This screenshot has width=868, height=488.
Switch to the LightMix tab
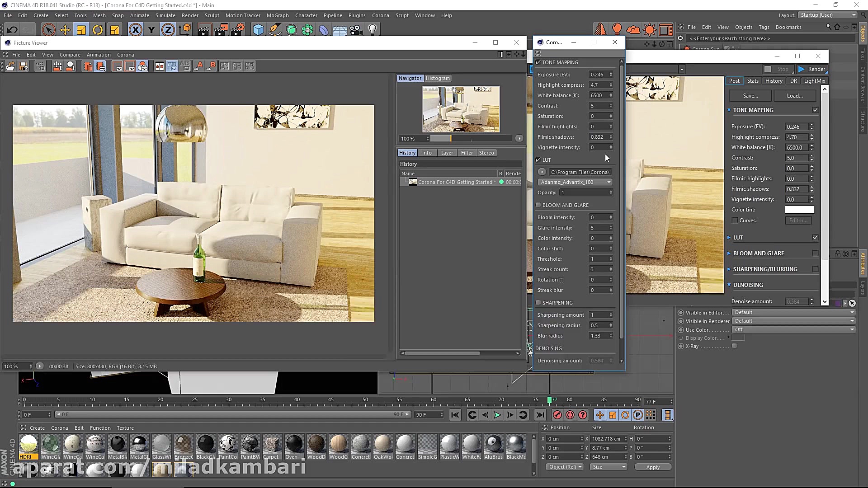pyautogui.click(x=814, y=80)
